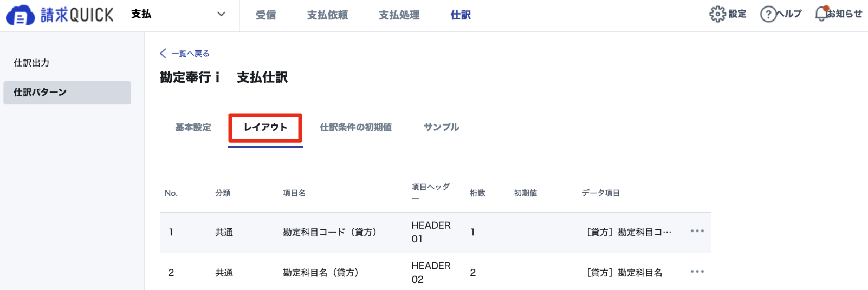
Task: Expand the 支払 module dropdown
Action: click(x=221, y=15)
